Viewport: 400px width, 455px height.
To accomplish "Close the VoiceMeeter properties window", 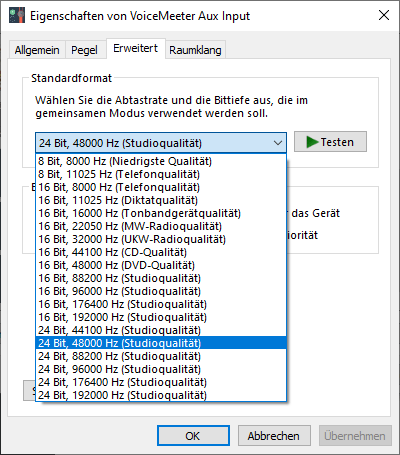I will [x=384, y=15].
